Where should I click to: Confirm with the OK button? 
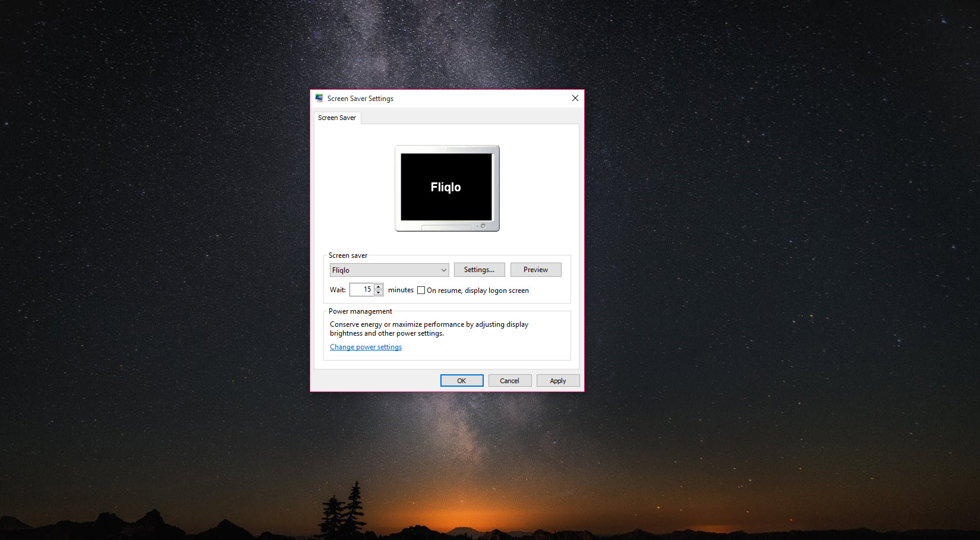[462, 381]
